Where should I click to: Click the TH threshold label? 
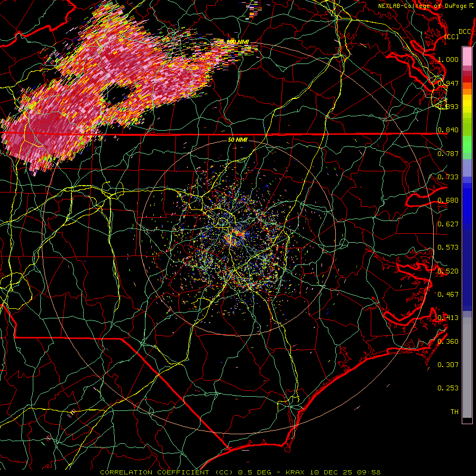click(454, 411)
